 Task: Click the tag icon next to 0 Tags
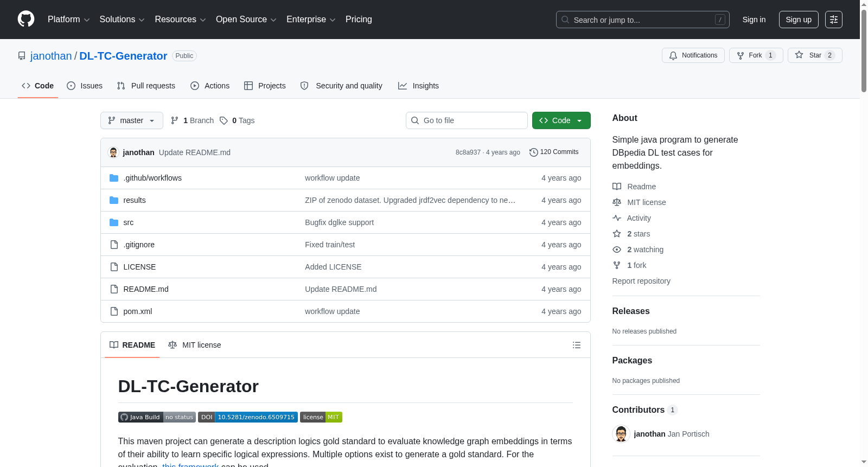click(x=224, y=120)
